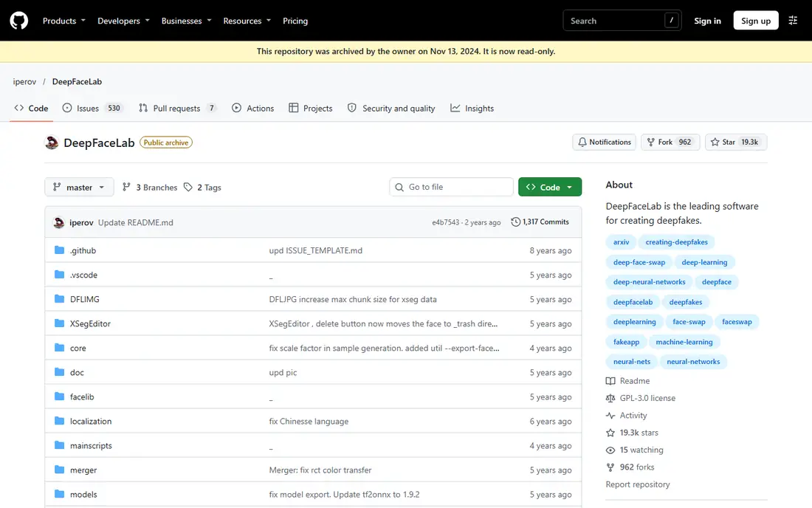Click the Fork 962 button

(670, 142)
